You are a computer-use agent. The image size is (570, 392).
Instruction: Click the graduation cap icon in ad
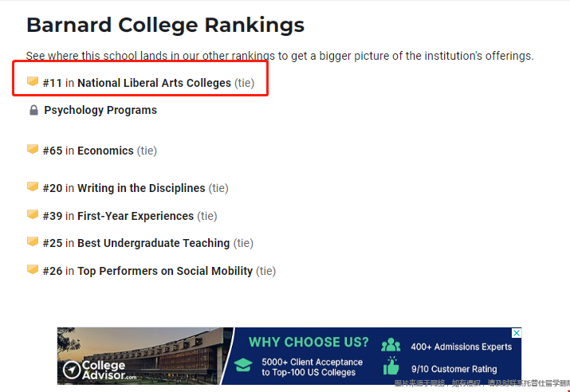click(243, 365)
